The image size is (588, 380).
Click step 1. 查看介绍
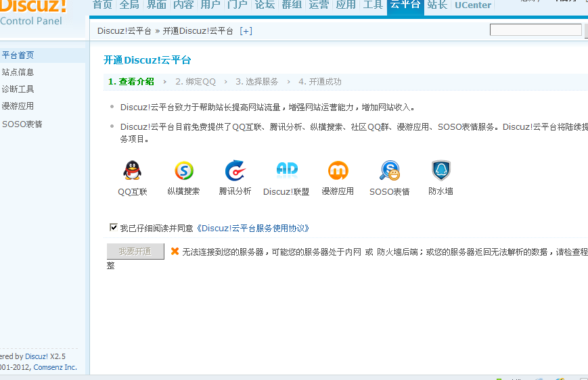point(131,82)
